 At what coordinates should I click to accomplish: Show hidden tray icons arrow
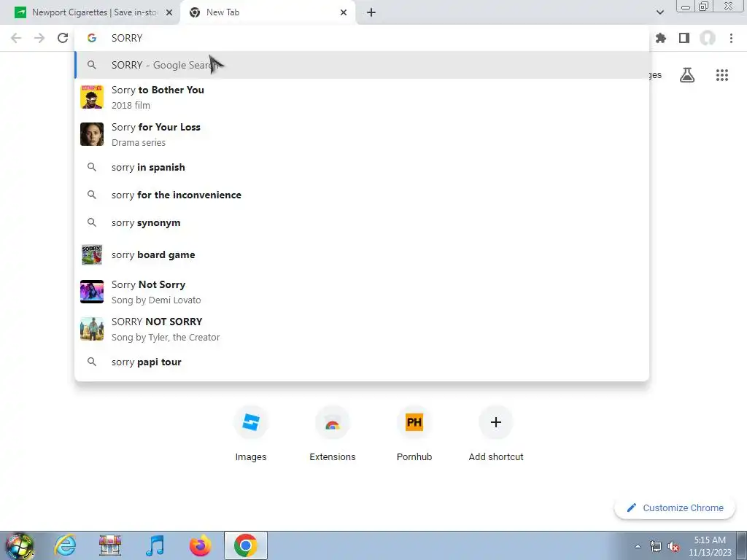pyautogui.click(x=638, y=547)
